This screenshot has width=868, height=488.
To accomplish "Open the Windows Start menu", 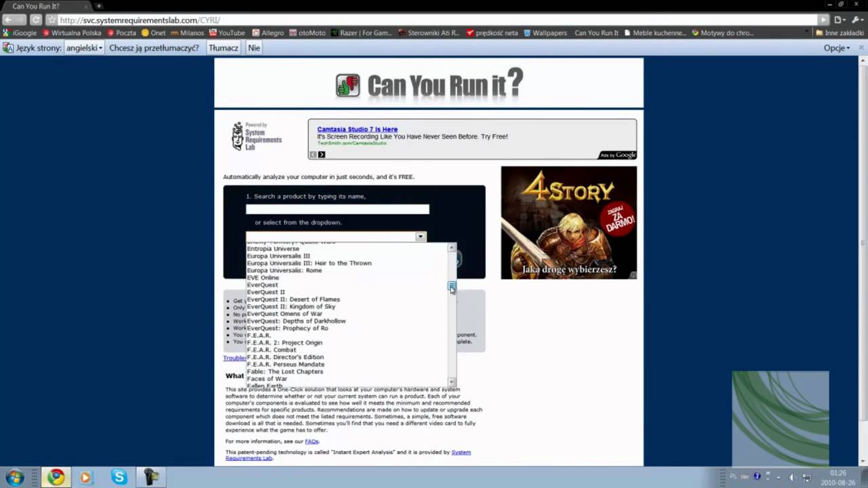I will 15,477.
